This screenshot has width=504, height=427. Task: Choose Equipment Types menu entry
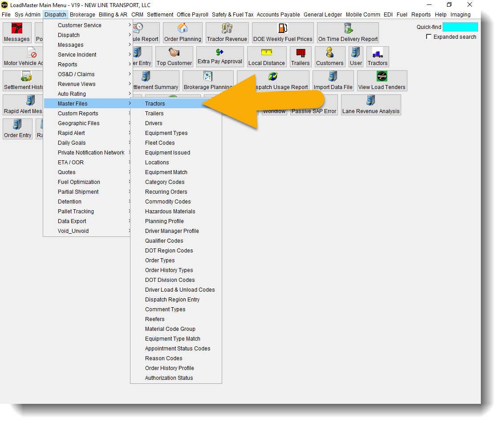pos(176,133)
